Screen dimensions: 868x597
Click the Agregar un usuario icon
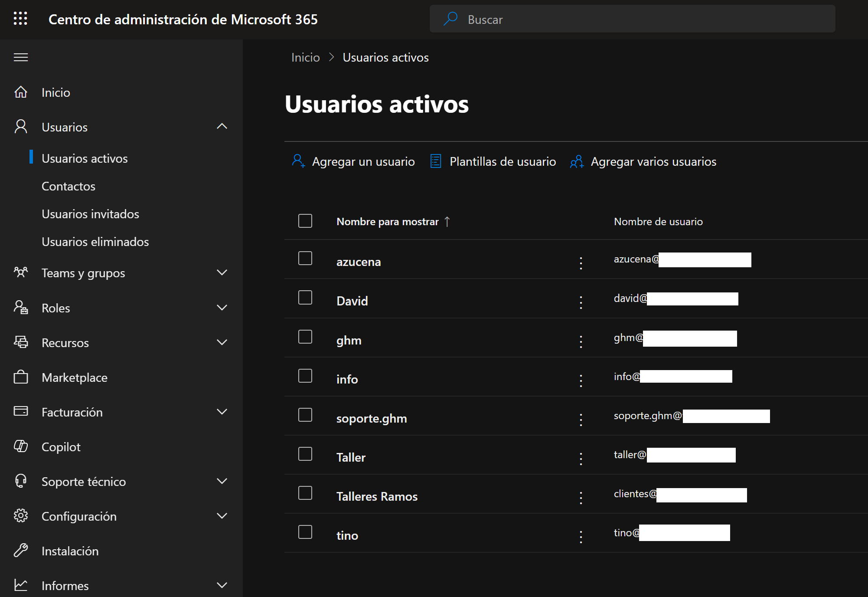pos(298,161)
